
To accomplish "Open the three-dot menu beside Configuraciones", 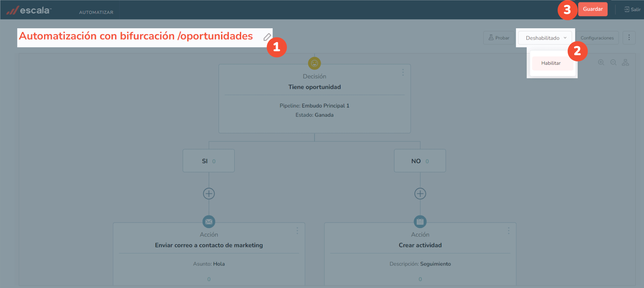I will pyautogui.click(x=629, y=38).
